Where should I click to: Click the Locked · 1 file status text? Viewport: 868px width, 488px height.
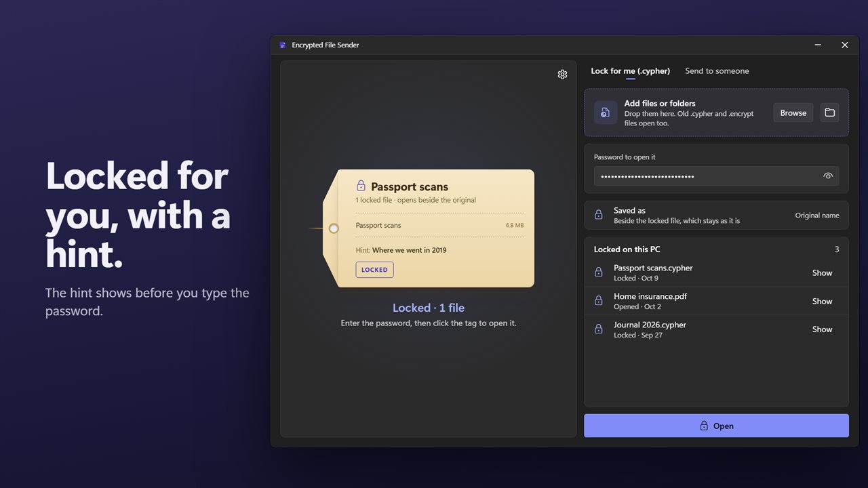coord(429,308)
